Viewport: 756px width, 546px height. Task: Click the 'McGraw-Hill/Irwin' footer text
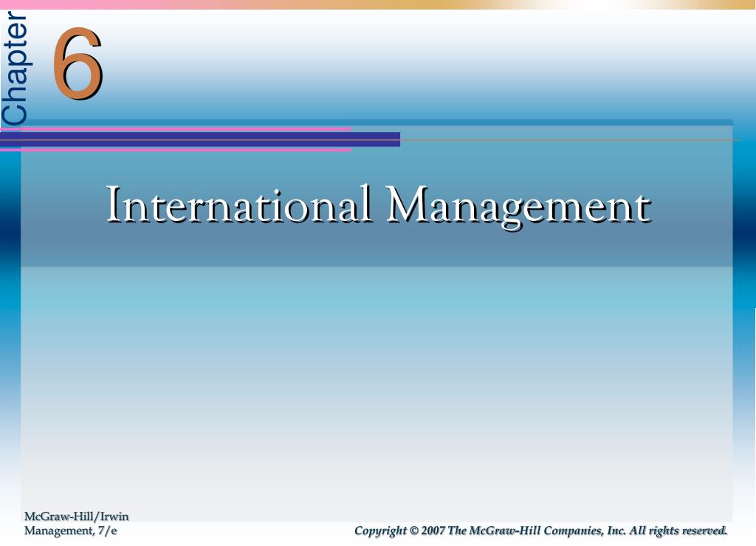77,516
